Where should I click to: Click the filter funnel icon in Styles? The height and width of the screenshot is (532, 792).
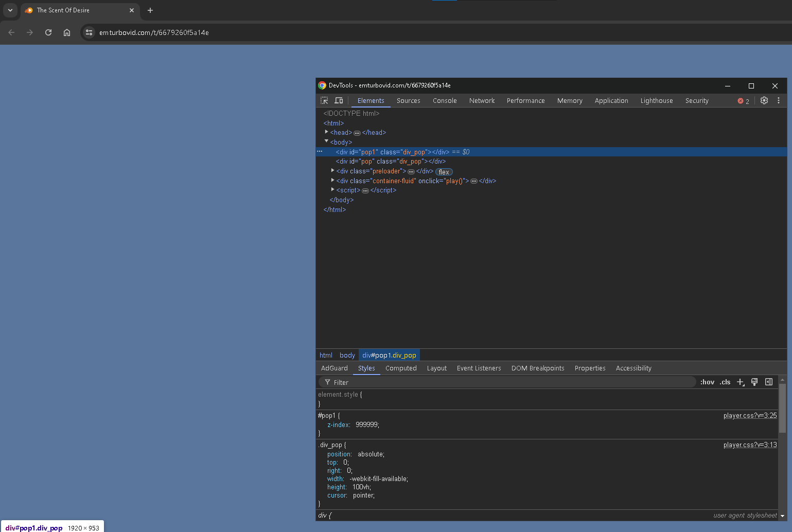pyautogui.click(x=327, y=382)
